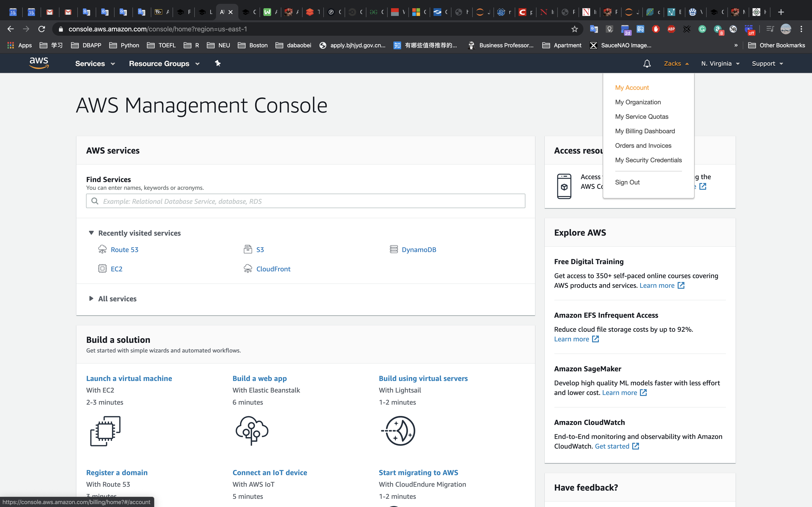Click Sign Out in account menu
812x507 pixels.
point(627,182)
